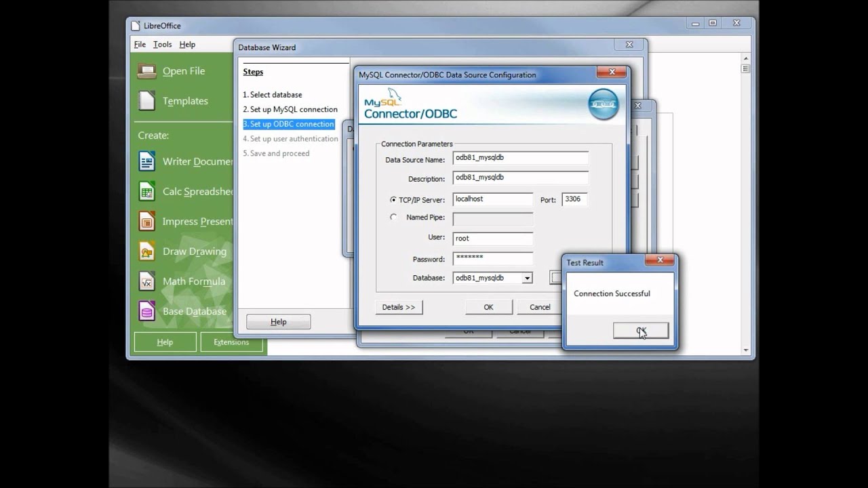Click the Open File folder icon
868x488 pixels.
coord(146,70)
